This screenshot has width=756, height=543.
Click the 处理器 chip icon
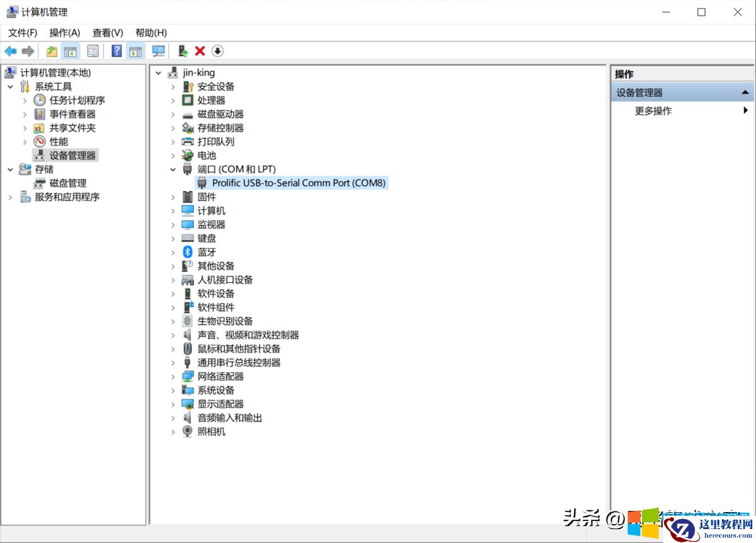click(x=188, y=100)
